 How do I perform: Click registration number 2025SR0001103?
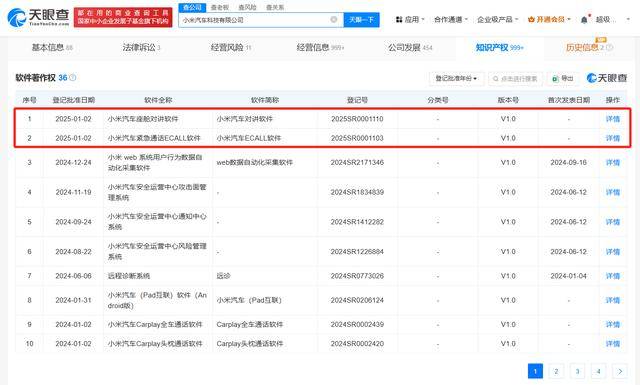tap(357, 138)
